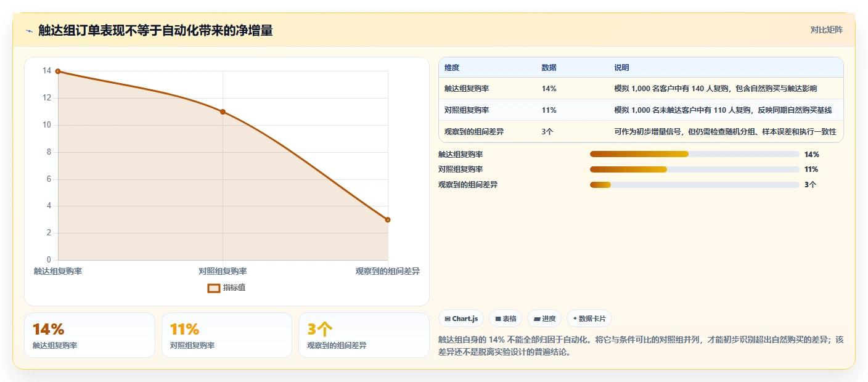Viewport: 868px width, 382px height.
Task: Click the 说明 column header
Action: click(621, 68)
